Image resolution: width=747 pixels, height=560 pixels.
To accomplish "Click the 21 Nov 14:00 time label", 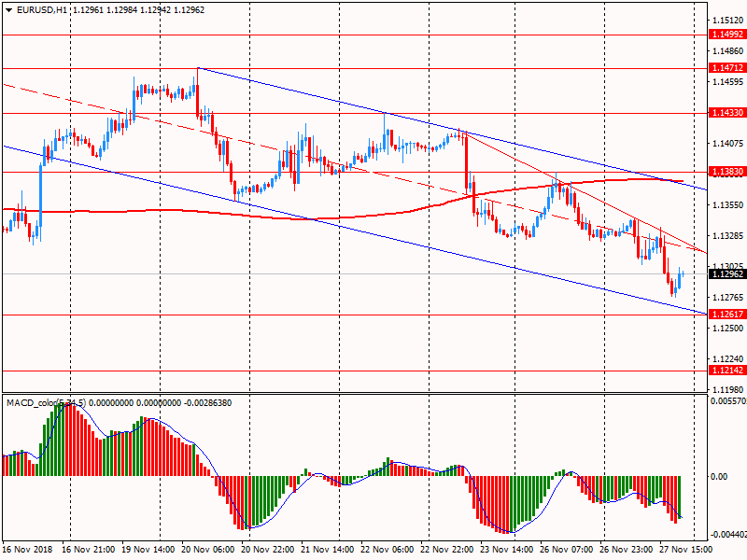I will pyautogui.click(x=328, y=550).
